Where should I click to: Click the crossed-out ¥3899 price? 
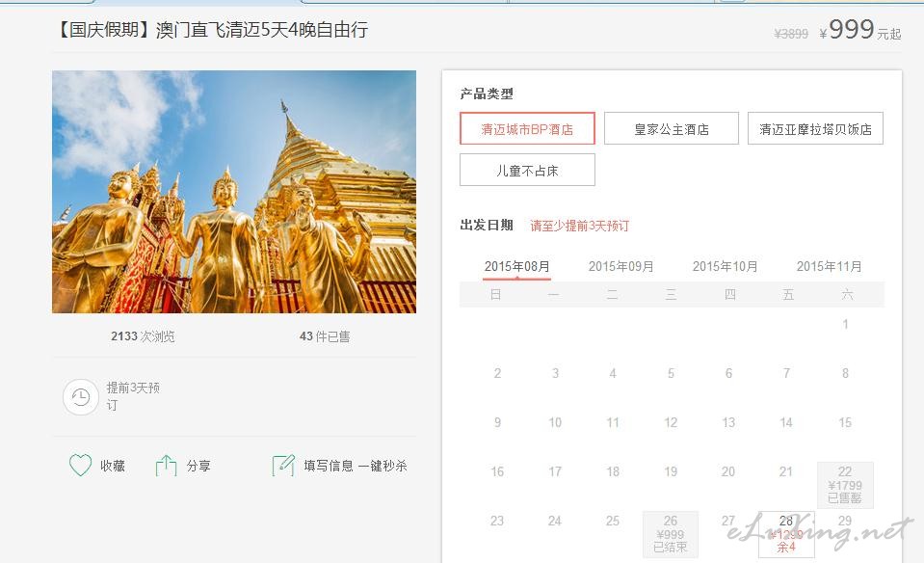pos(791,34)
